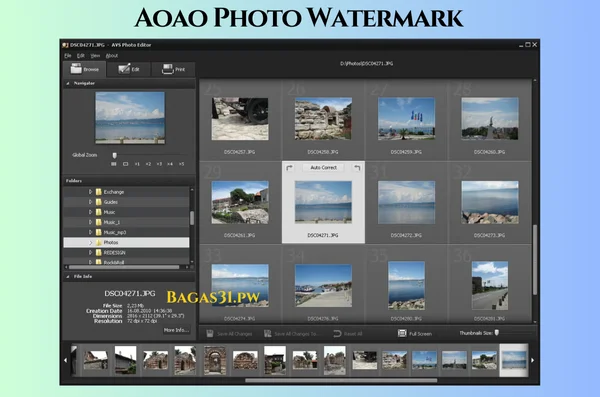Click the Navigator preview image
The image size is (600, 397).
tap(130, 118)
